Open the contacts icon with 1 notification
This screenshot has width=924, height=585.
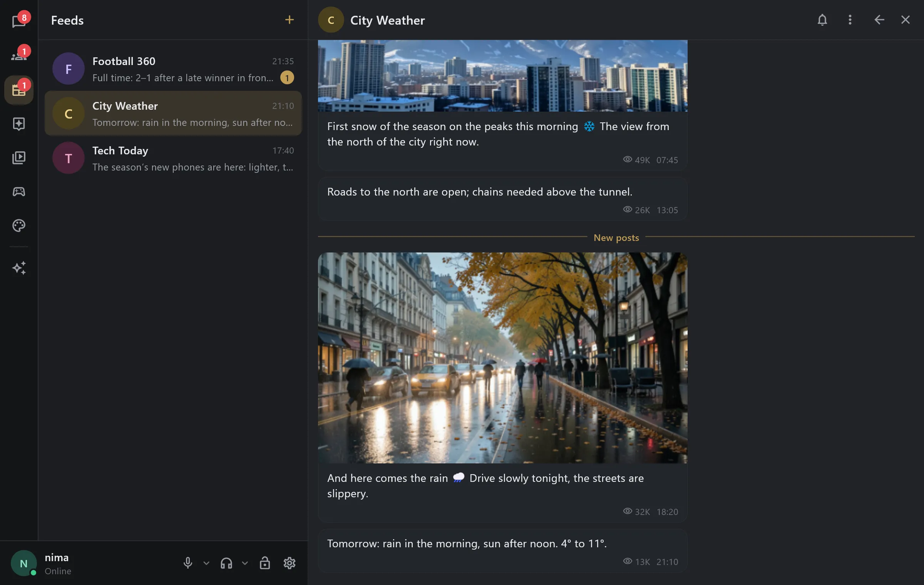click(19, 55)
